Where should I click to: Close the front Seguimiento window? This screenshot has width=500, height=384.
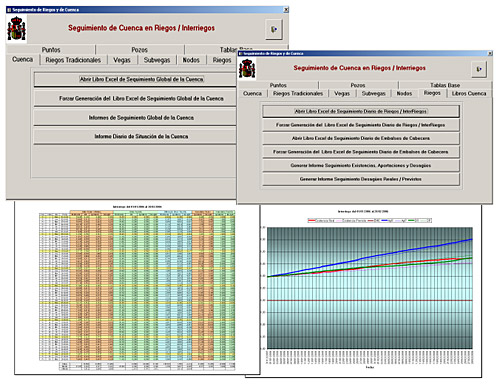pos(490,53)
